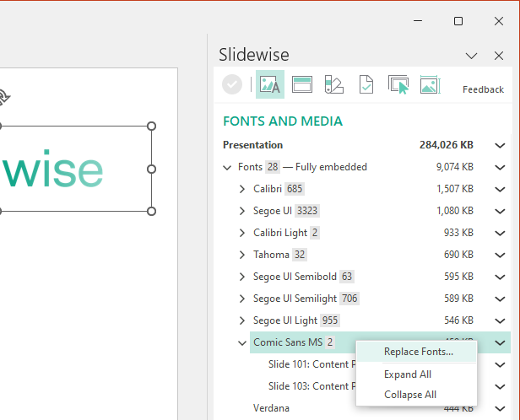Viewport: 520px width, 420px height.
Task: Open Slidewise pane options chevron
Action: pyautogui.click(x=471, y=56)
